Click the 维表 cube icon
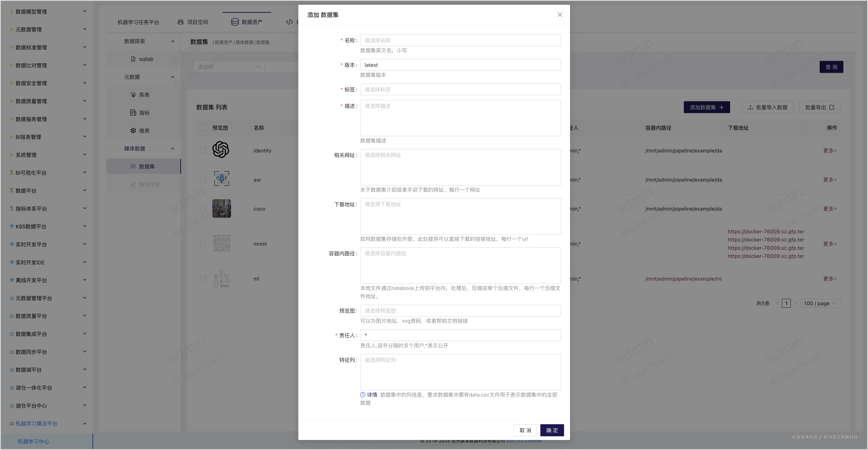This screenshot has width=868, height=450. pyautogui.click(x=133, y=131)
